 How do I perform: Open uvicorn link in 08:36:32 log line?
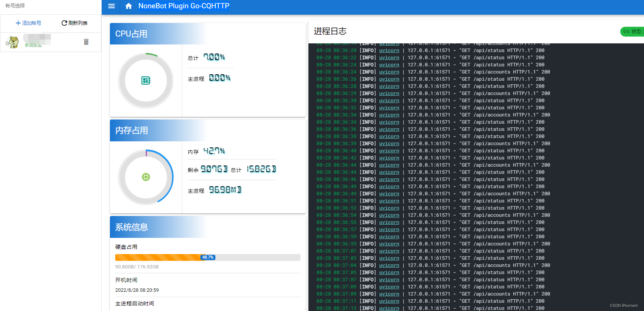point(389,108)
